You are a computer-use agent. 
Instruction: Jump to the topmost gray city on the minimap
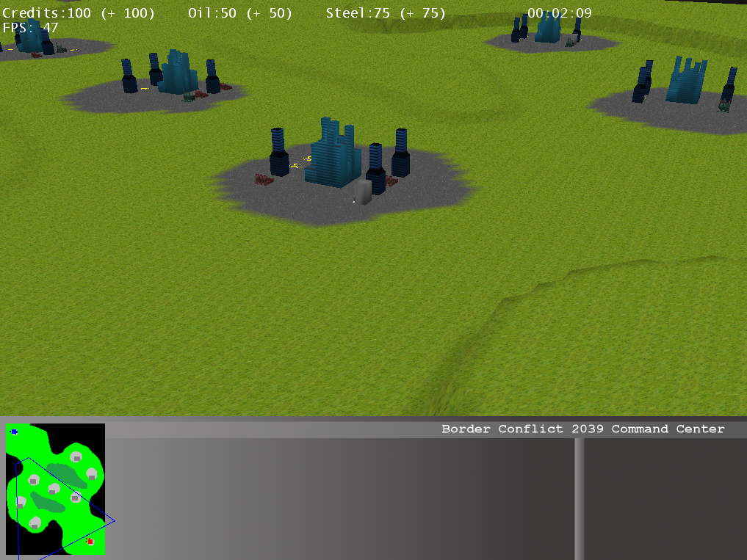[76, 458]
